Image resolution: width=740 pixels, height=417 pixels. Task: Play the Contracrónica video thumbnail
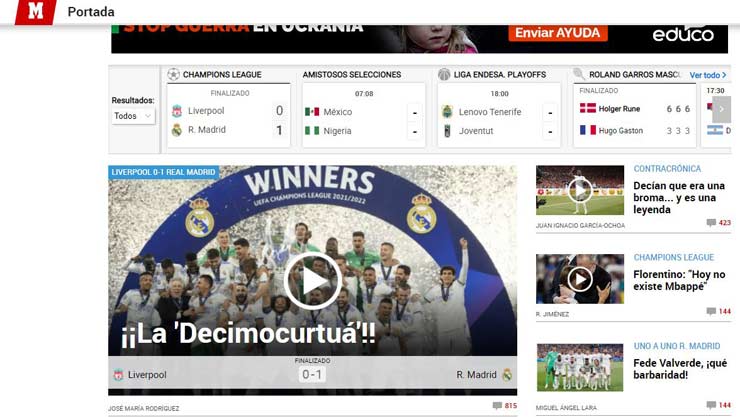[x=580, y=190]
